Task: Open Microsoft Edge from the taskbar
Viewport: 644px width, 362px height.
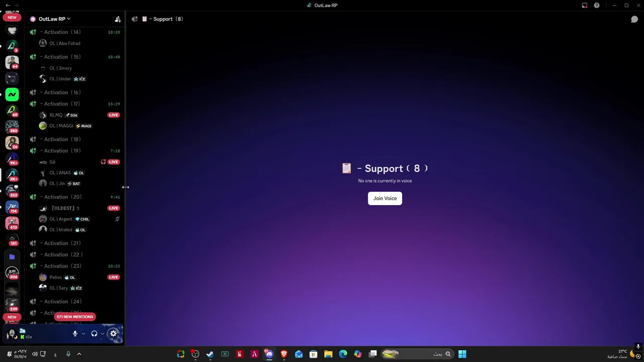Action: click(x=343, y=354)
